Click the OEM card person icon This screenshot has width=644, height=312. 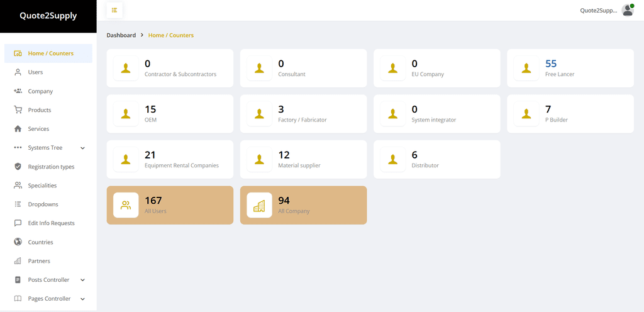tap(126, 114)
